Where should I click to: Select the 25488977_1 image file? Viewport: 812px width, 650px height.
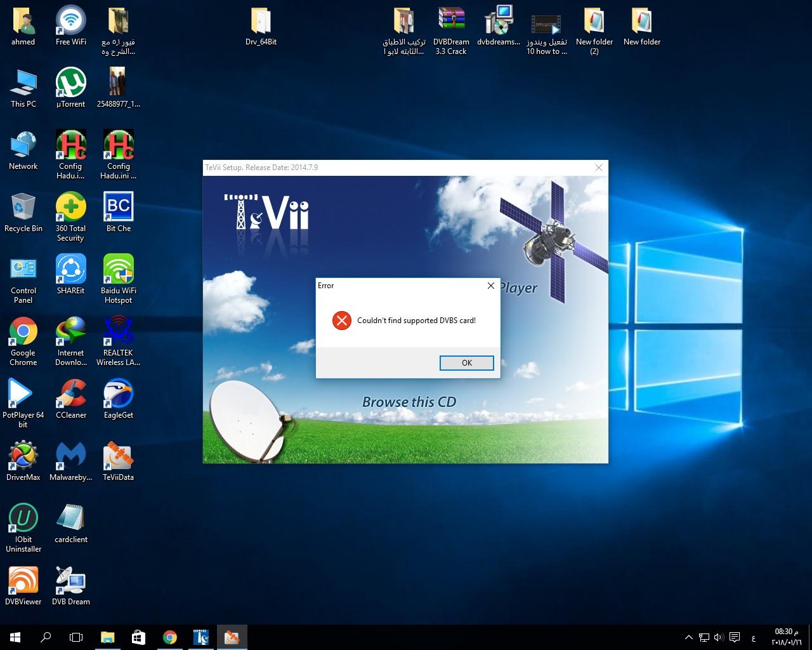tap(119, 89)
